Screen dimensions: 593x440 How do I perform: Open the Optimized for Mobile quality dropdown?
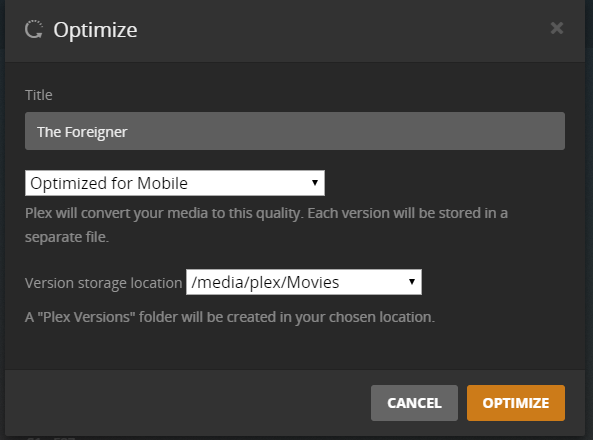pyautogui.click(x=175, y=183)
